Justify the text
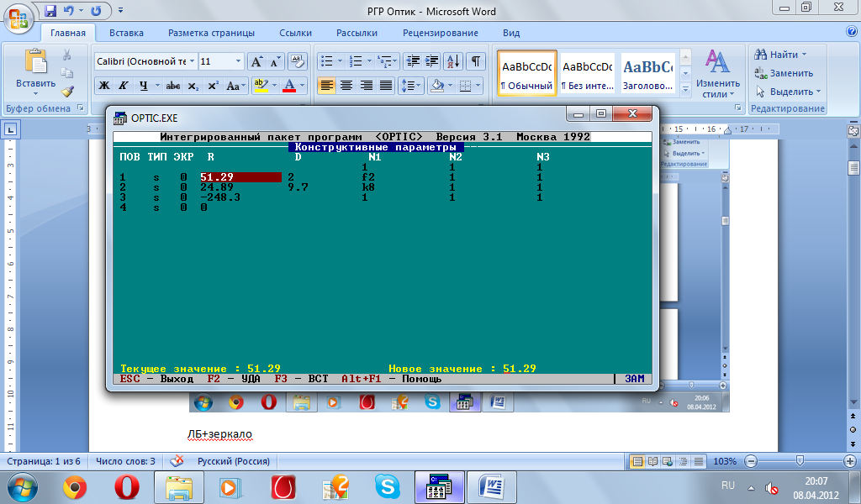The image size is (861, 504). point(385,86)
